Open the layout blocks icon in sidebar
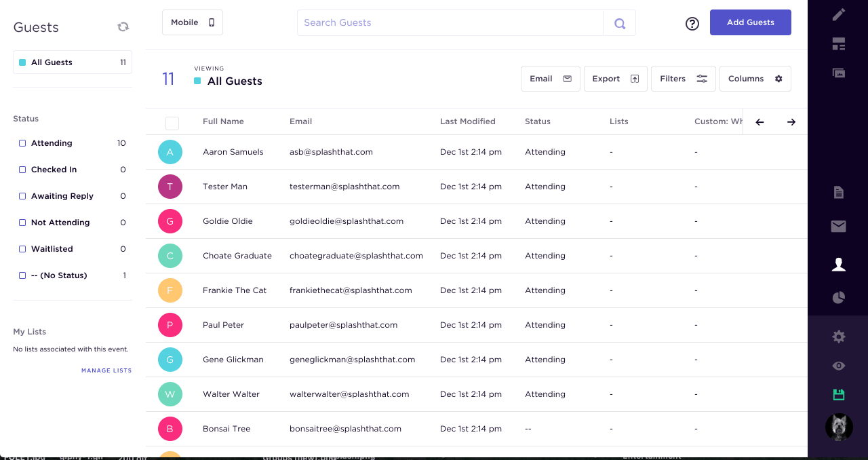Image resolution: width=868 pixels, height=460 pixels. (839, 45)
